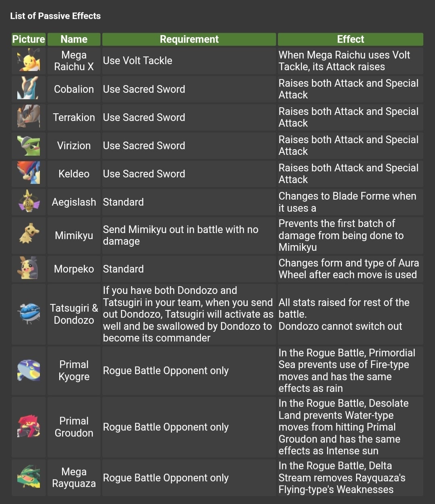Click the List of Passive Effects heading

click(55, 16)
